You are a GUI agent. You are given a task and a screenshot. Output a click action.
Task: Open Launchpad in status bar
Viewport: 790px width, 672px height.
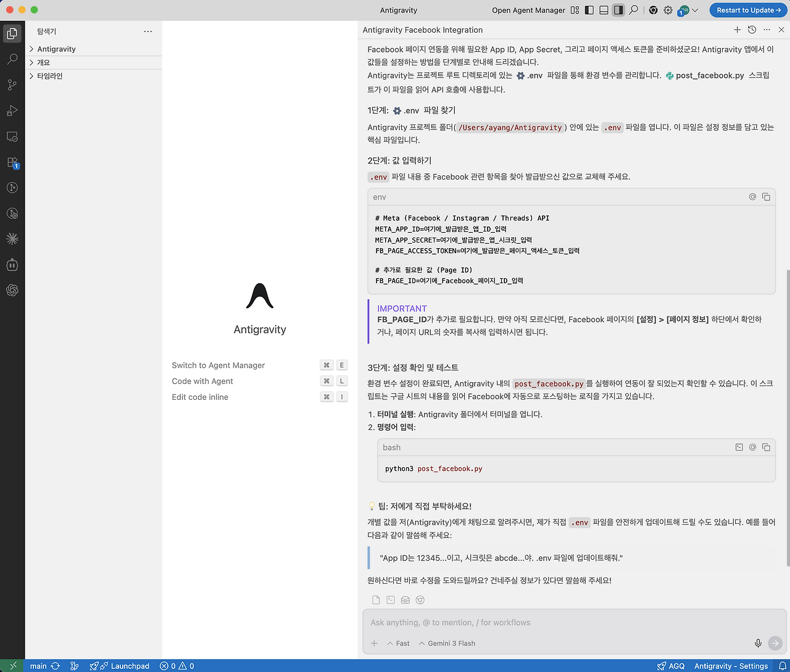119,666
